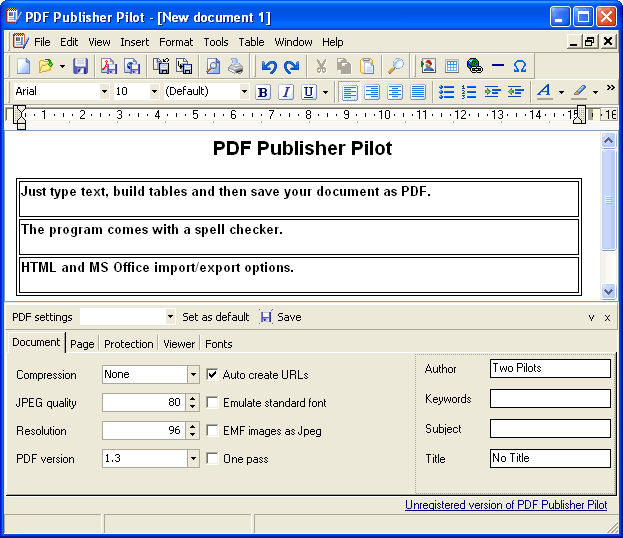Viewport: 623px width, 538px height.
Task: Insert a horizontal line
Action: (497, 66)
